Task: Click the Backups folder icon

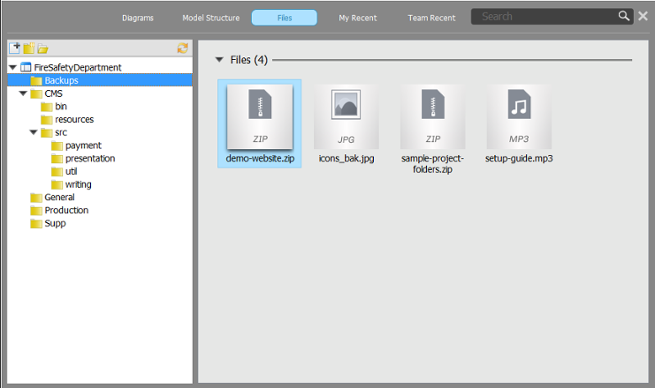Action: pos(36,81)
